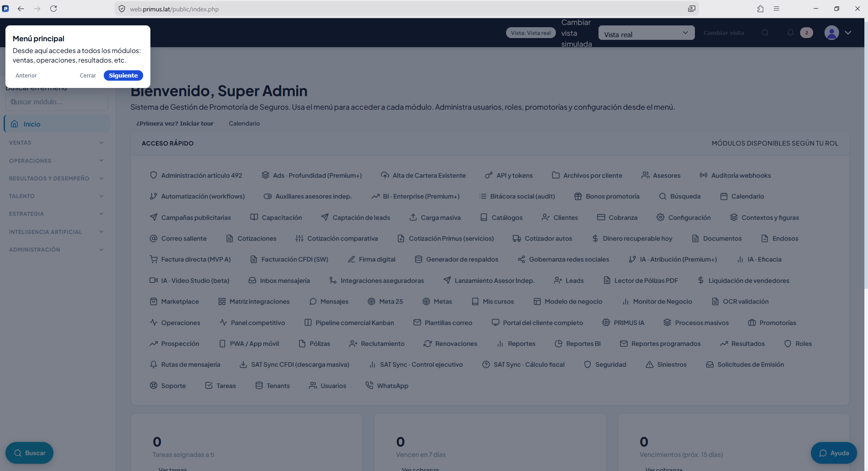Open the Reportes BI quick access link
The height and width of the screenshot is (471, 868).
click(578, 344)
